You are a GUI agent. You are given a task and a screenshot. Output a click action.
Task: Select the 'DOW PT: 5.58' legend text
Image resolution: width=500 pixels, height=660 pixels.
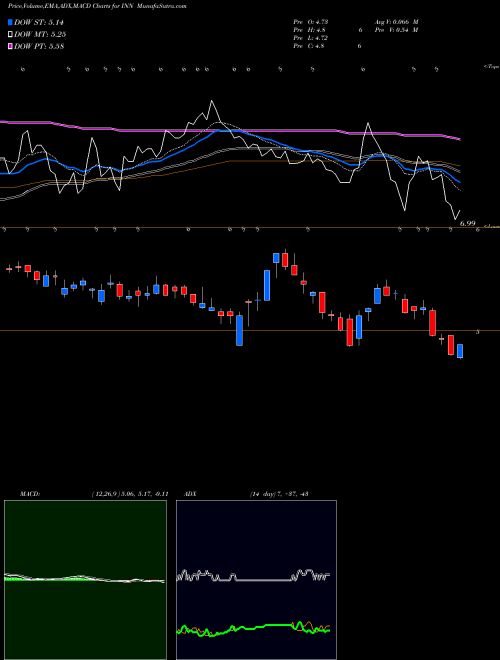(x=39, y=46)
